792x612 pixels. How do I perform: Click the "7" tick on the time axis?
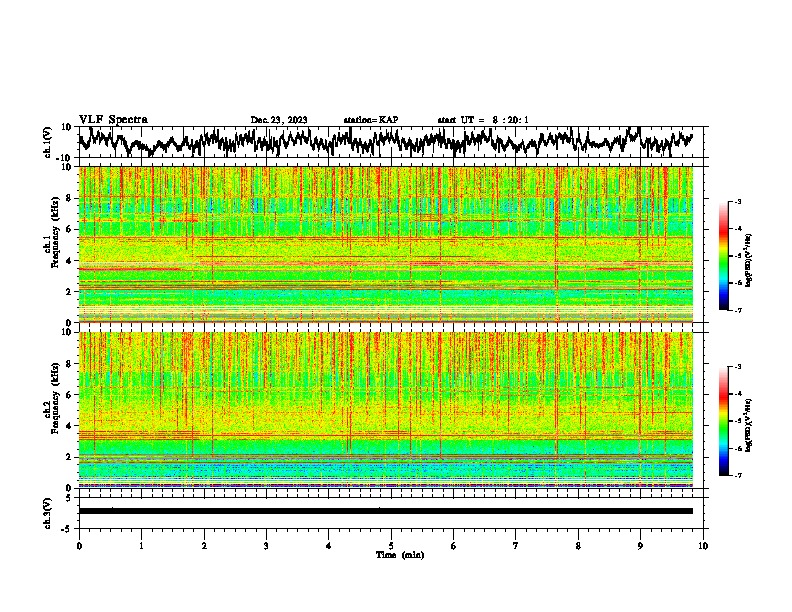tap(516, 546)
